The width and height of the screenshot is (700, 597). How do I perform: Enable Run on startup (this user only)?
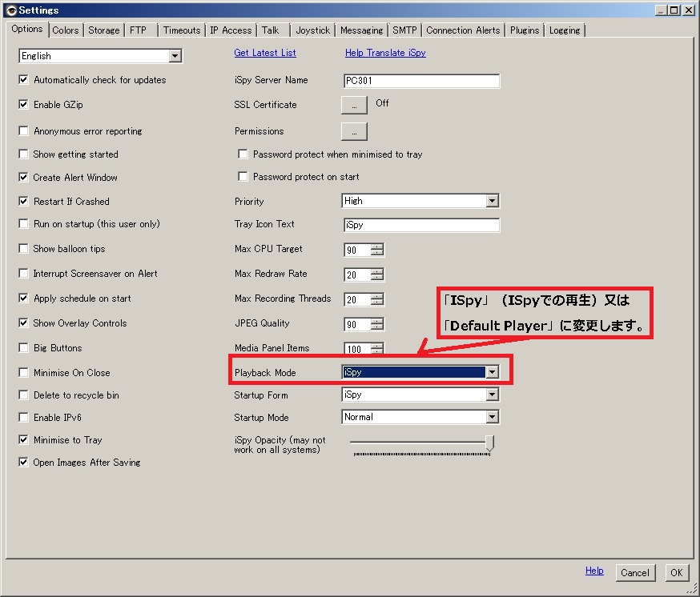pos(23,223)
